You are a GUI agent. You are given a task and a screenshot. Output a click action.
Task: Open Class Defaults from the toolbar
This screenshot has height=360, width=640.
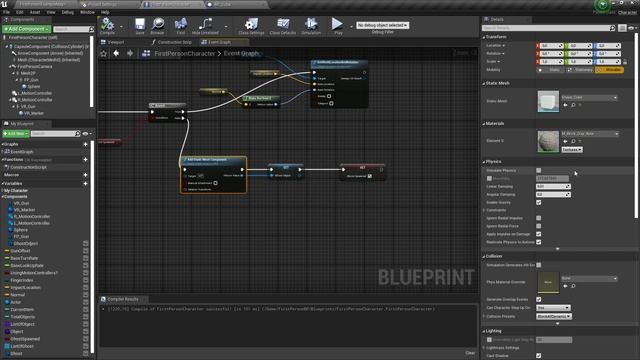click(282, 25)
